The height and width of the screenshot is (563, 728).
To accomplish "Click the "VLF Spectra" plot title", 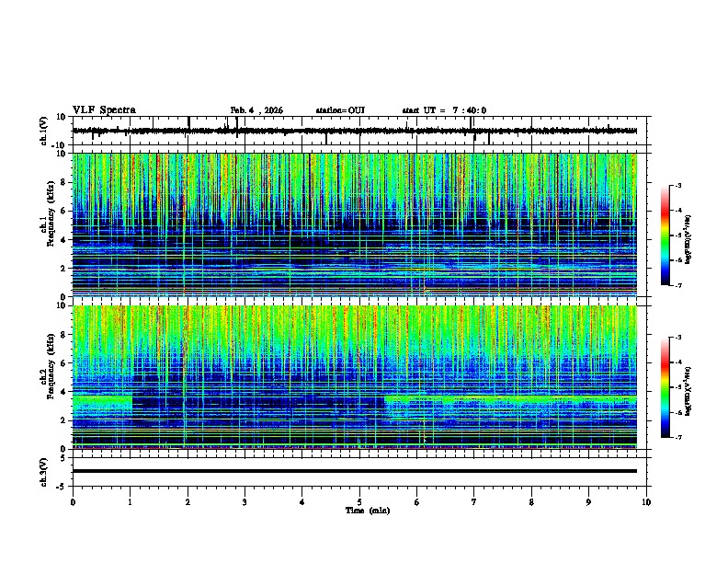I will coord(104,110).
